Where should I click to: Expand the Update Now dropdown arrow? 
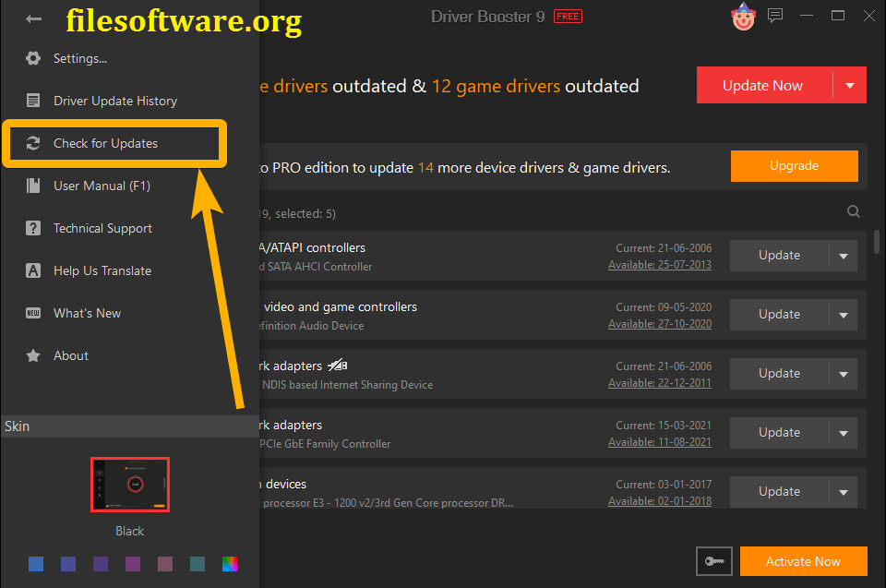point(850,85)
